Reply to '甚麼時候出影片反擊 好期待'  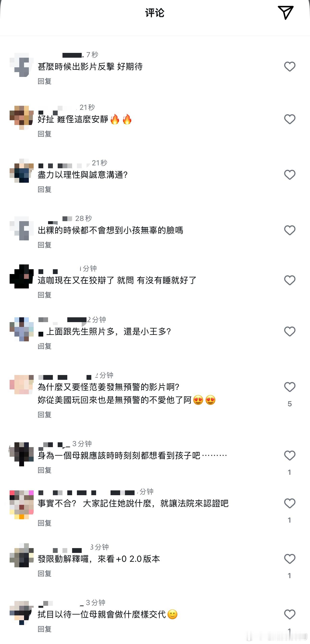44,81
